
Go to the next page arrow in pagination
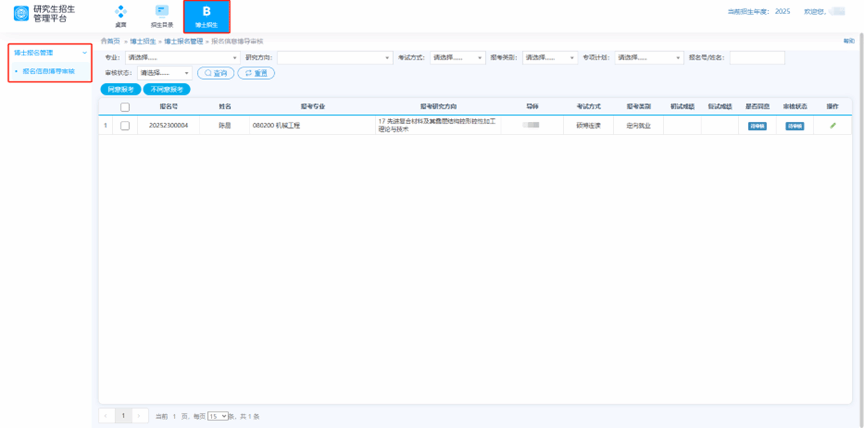coord(140,415)
